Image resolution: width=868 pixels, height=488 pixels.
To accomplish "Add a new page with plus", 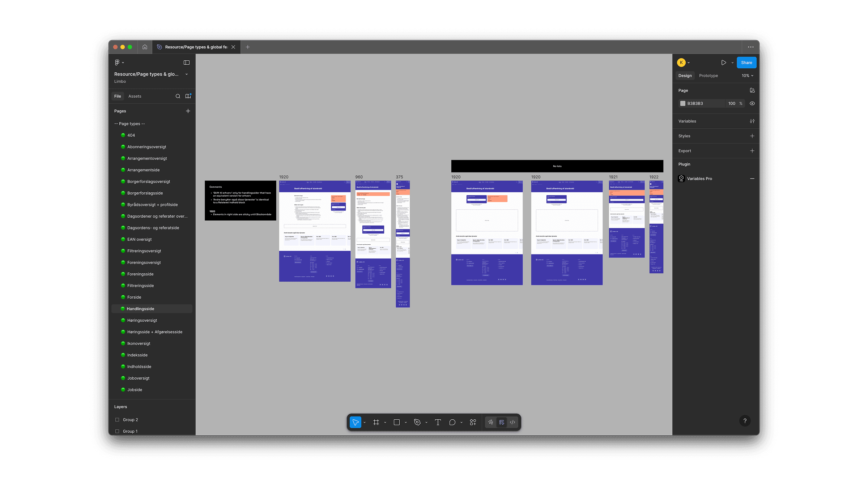I will coord(188,111).
